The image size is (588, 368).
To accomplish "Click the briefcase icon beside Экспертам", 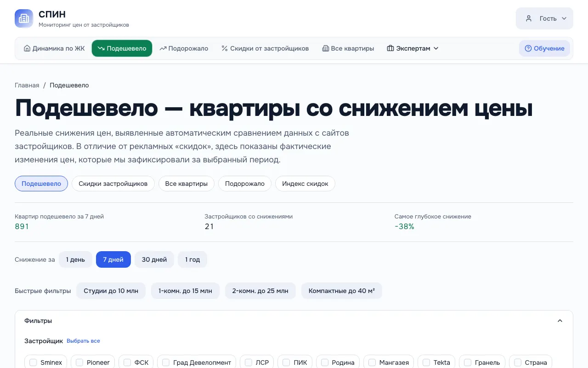I will pos(390,48).
